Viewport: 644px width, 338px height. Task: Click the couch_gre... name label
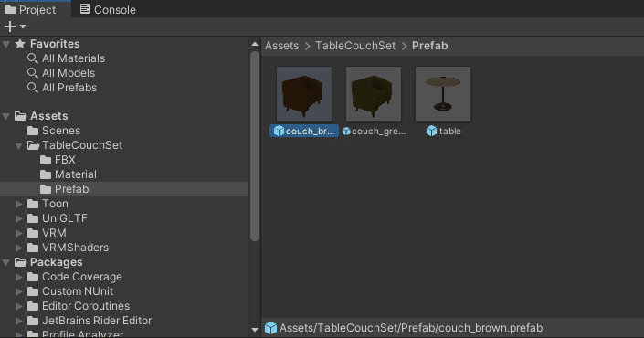379,132
